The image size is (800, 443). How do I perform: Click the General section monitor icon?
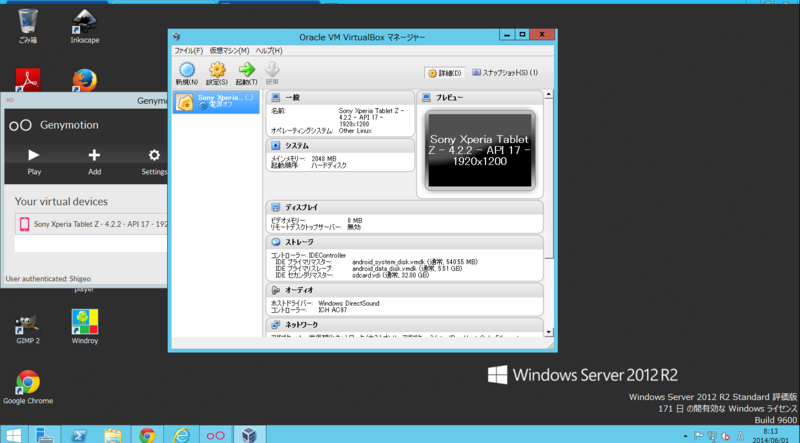[x=276, y=97]
